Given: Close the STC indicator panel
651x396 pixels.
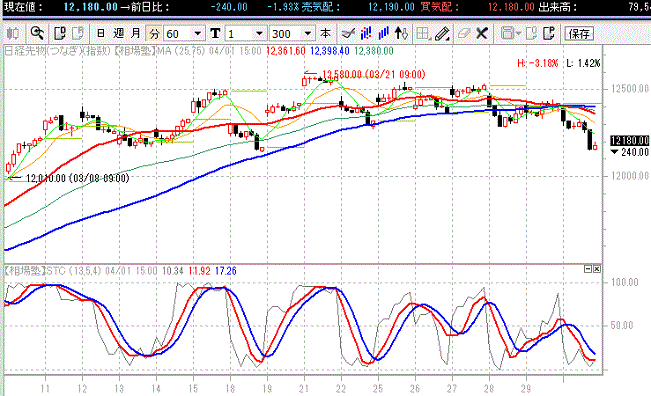Looking at the screenshot, I should coord(597,269).
